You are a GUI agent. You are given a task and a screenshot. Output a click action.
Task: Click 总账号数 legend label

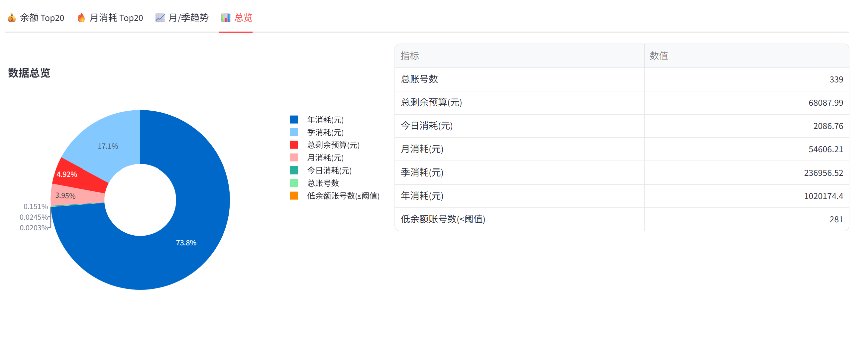(323, 183)
